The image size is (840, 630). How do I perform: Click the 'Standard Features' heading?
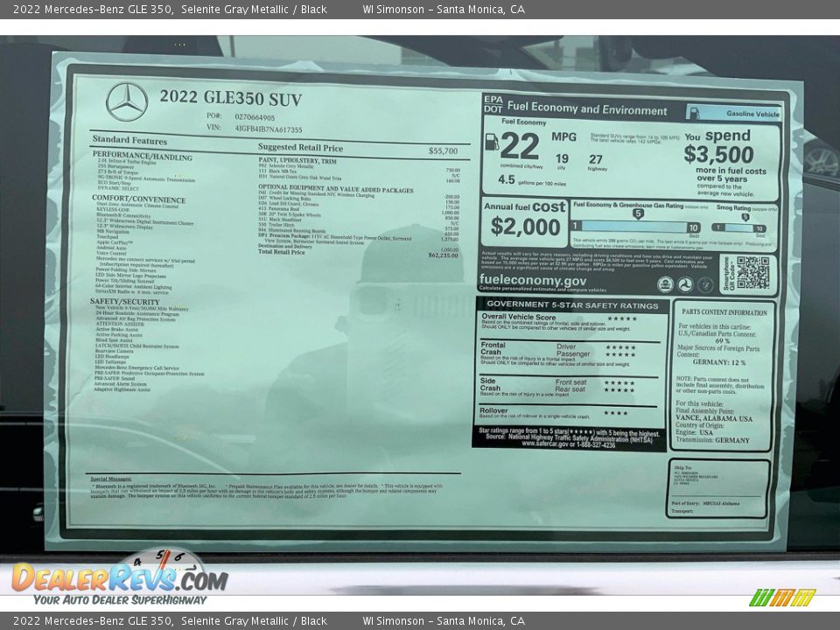129,140
